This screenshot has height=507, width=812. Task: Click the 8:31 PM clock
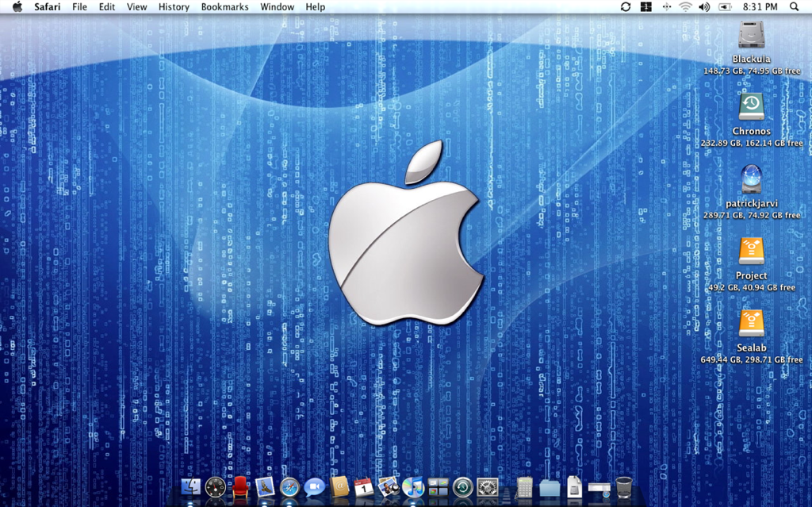tap(760, 6)
